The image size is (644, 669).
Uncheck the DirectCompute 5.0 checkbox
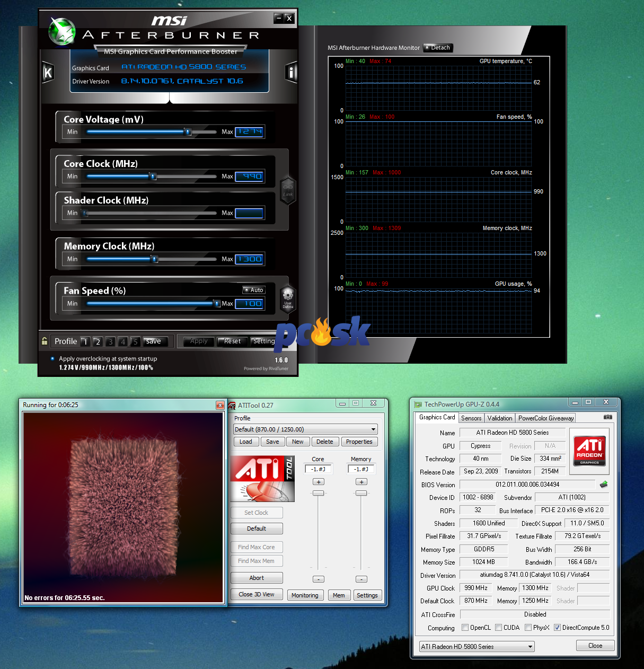click(558, 628)
